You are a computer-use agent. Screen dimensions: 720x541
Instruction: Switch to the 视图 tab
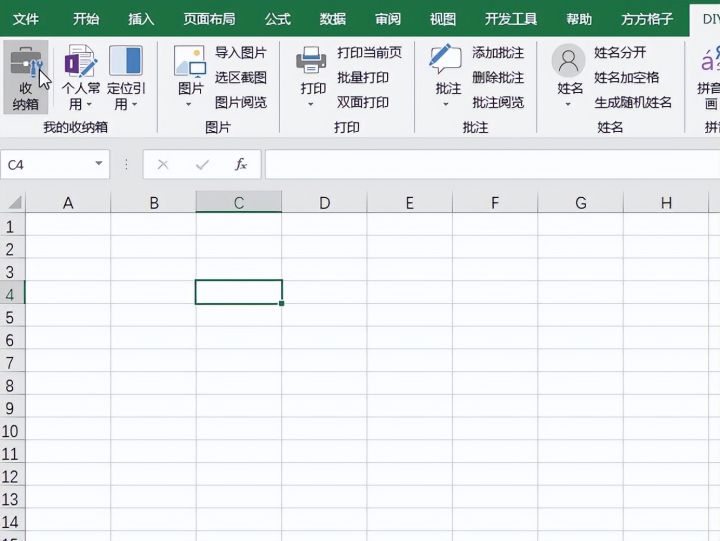[x=443, y=19]
